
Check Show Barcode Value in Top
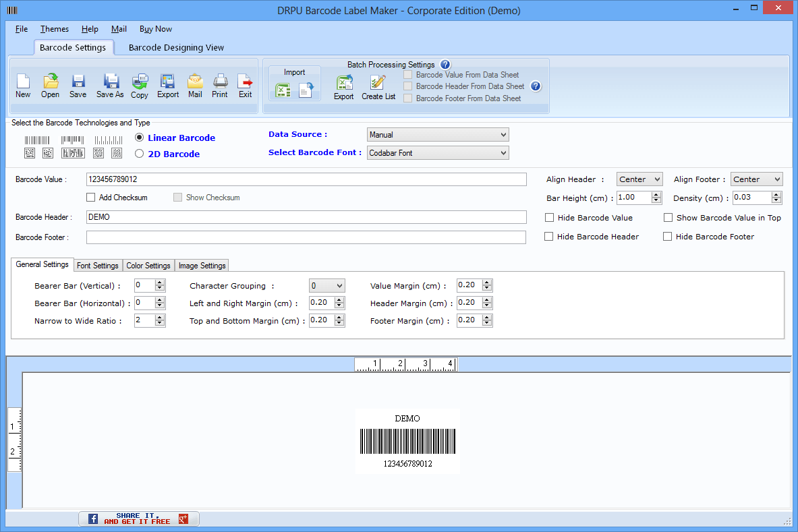668,218
